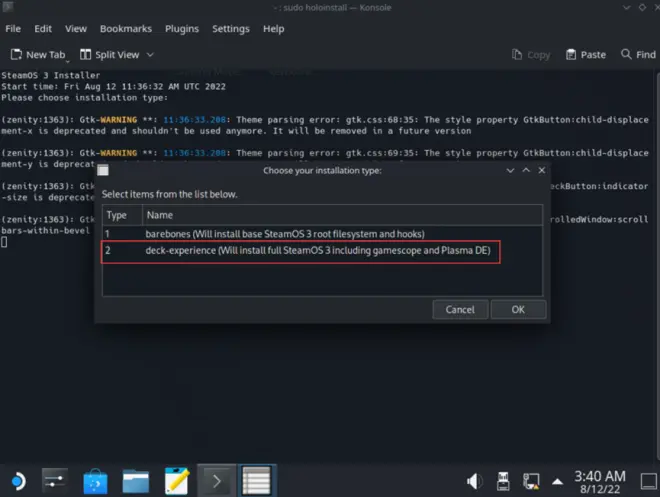
Task: Expand the hidden system tray icons
Action: point(557,481)
